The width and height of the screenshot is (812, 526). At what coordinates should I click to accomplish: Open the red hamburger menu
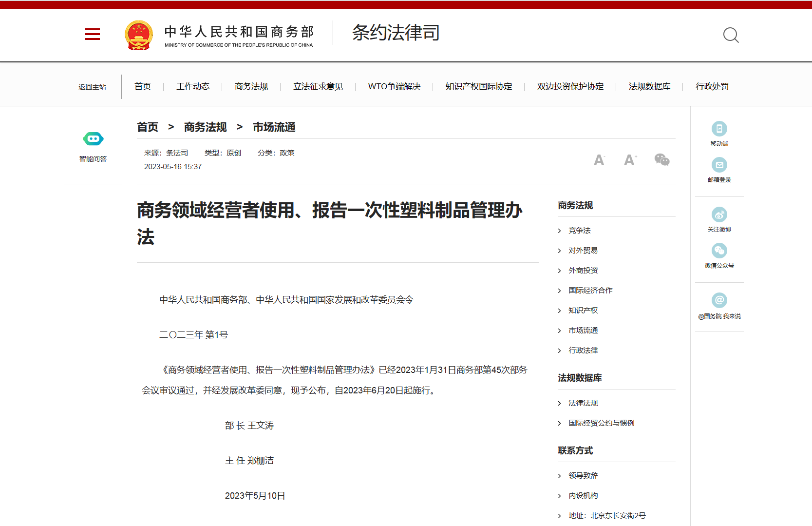[92, 34]
